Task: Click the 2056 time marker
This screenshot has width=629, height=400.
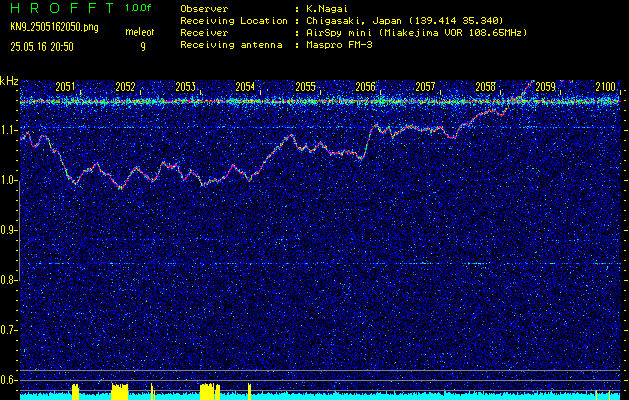Action: [x=365, y=87]
